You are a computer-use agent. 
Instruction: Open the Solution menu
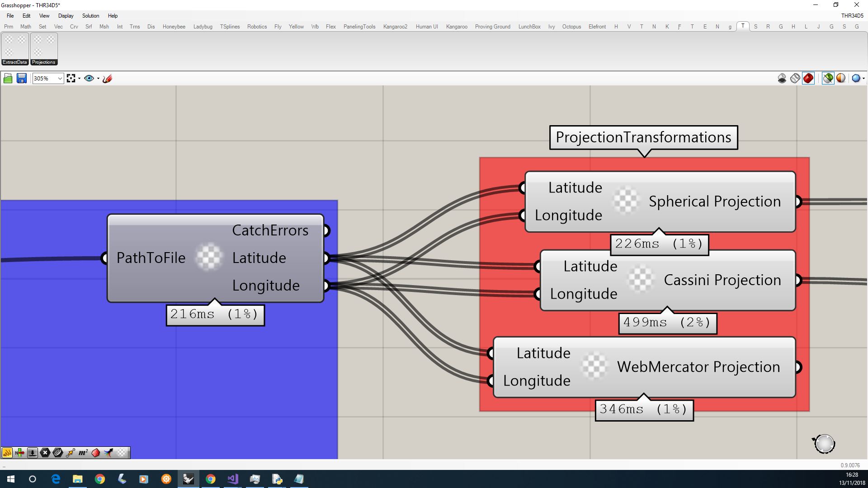90,15
